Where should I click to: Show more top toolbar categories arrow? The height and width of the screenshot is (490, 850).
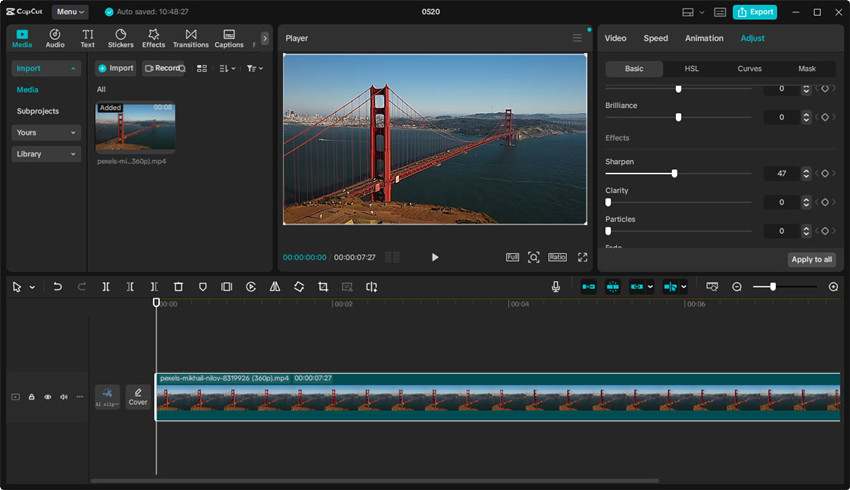pos(265,38)
